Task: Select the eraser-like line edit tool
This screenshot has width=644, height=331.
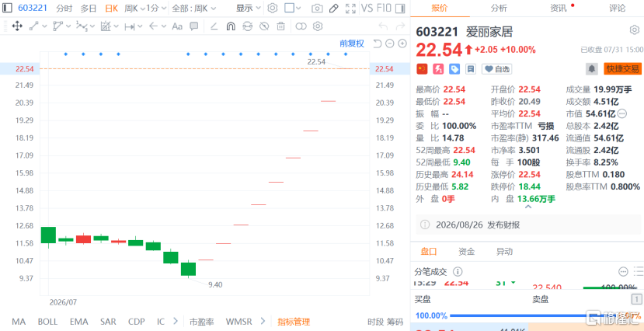Action: pos(214,26)
